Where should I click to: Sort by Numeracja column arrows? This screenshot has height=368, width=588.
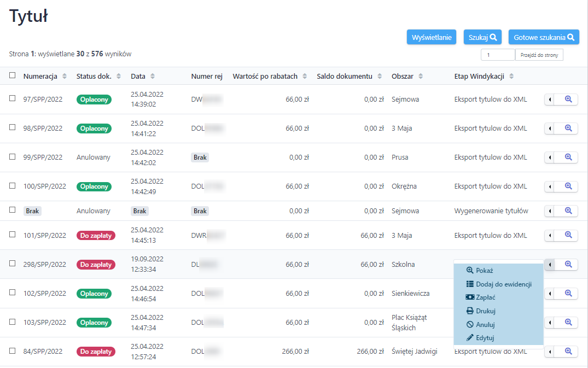(65, 76)
